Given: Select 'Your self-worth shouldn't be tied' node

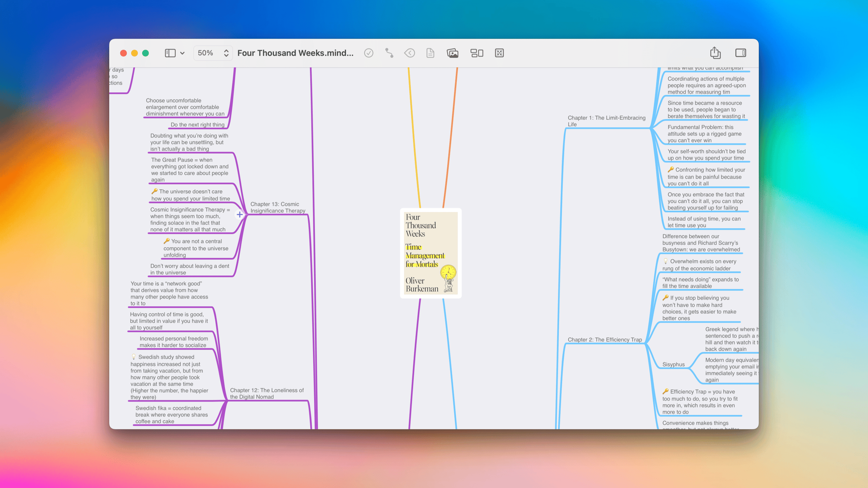Looking at the screenshot, I should pyautogui.click(x=706, y=154).
